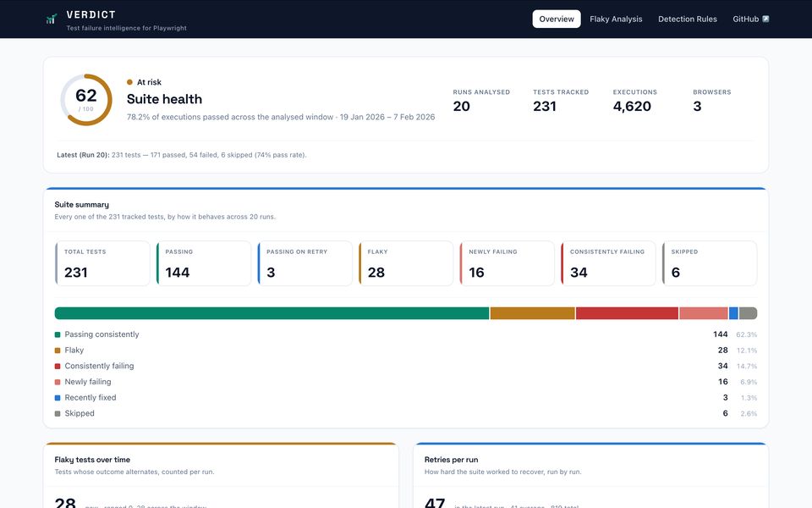The height and width of the screenshot is (508, 812).
Task: Click the Runs Analysed value 20
Action: [462, 107]
